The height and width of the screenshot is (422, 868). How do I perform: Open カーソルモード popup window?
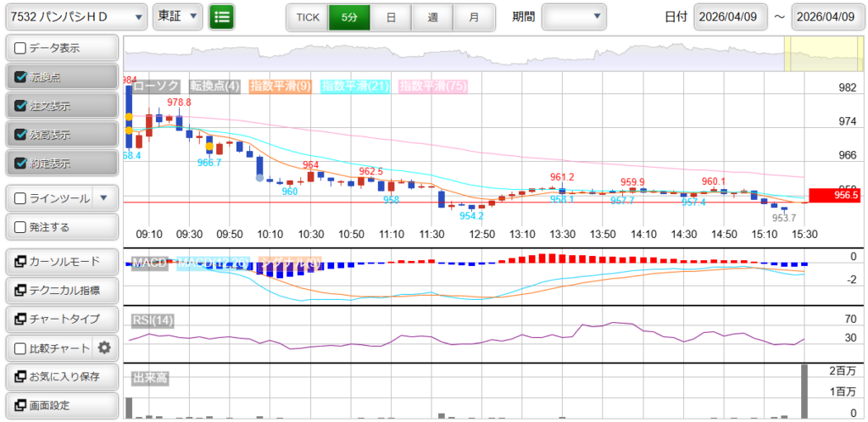pyautogui.click(x=61, y=261)
